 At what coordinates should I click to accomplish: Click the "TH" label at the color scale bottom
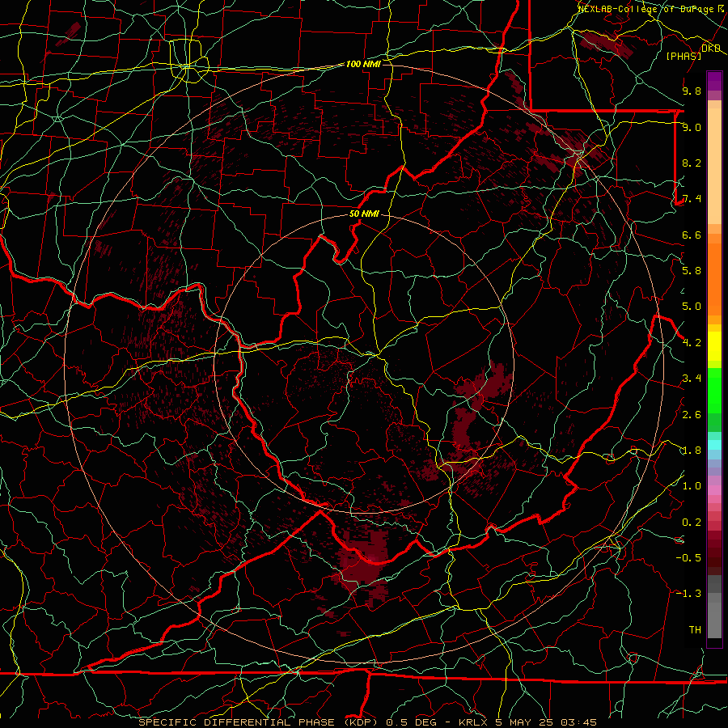695,630
